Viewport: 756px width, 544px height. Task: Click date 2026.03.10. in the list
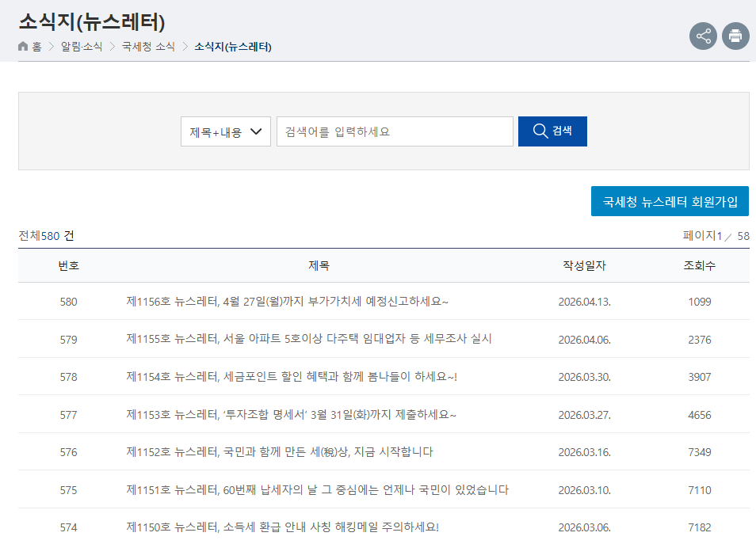point(584,490)
